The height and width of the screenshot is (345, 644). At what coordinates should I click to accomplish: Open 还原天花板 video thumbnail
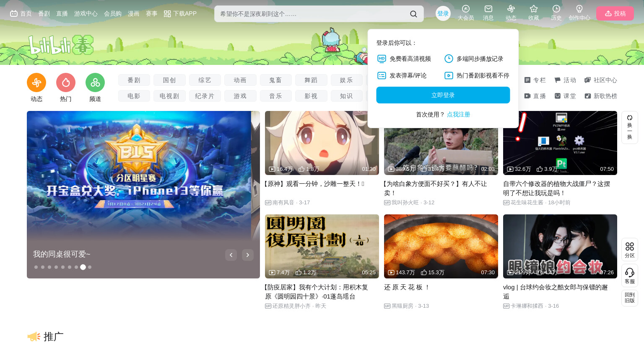click(x=441, y=246)
